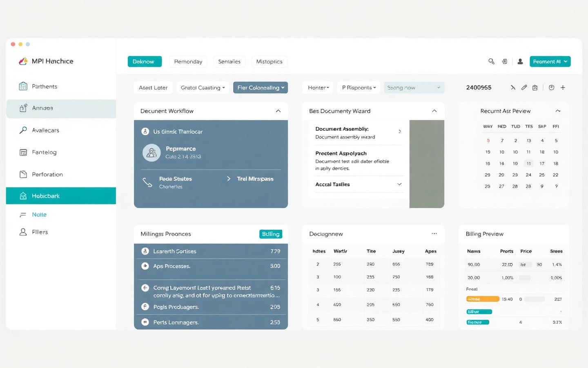Click the 2400565 number field
The height and width of the screenshot is (368, 588).
pos(479,88)
